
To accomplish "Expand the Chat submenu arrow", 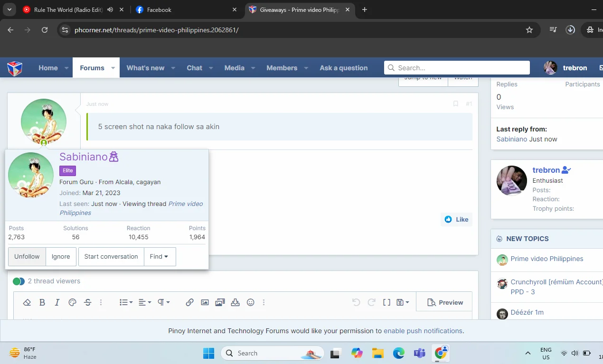I will point(211,68).
